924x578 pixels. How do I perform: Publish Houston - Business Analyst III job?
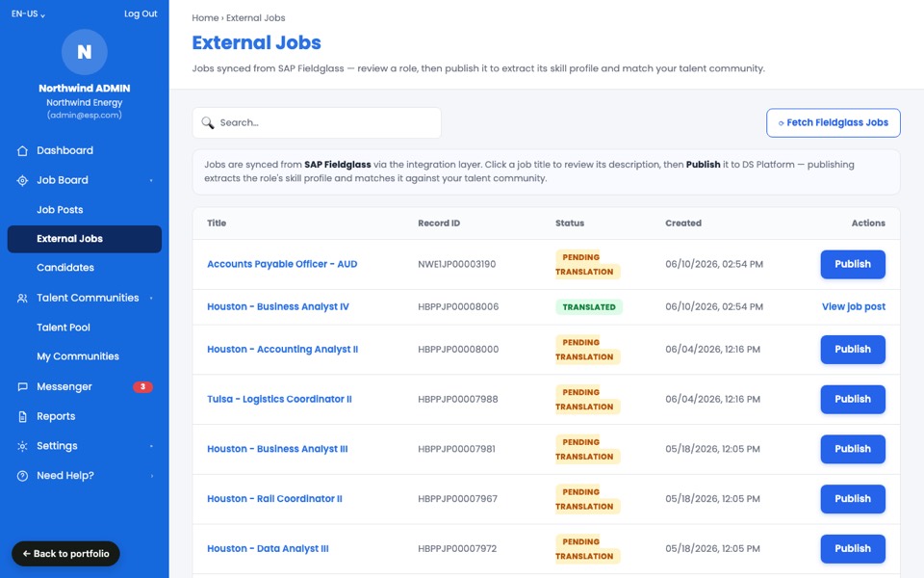point(853,449)
